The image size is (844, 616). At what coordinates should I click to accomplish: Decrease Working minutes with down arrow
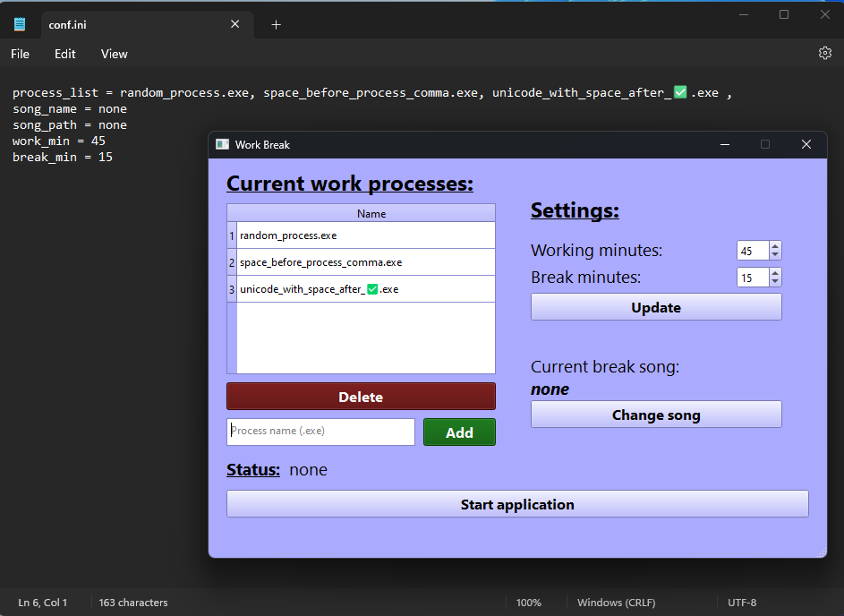pos(775,254)
